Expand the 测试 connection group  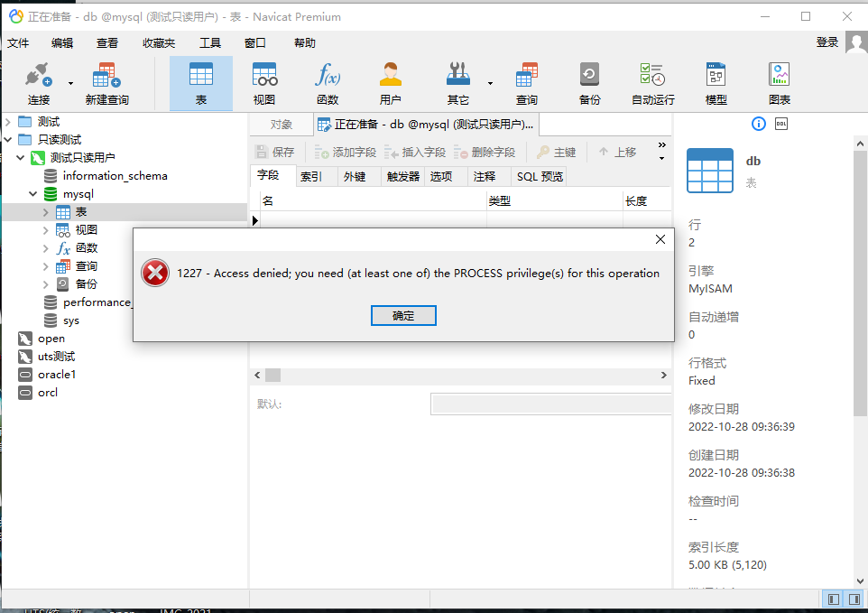[8, 121]
